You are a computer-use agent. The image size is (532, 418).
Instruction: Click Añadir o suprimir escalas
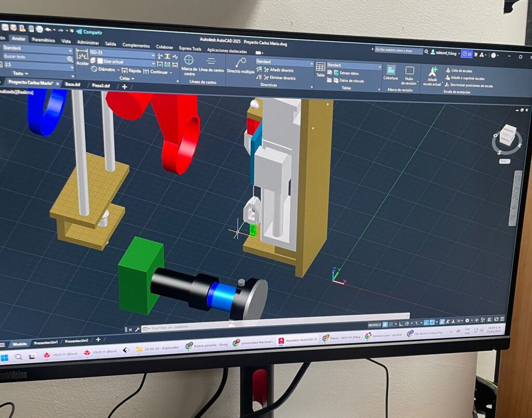[x=465, y=78]
